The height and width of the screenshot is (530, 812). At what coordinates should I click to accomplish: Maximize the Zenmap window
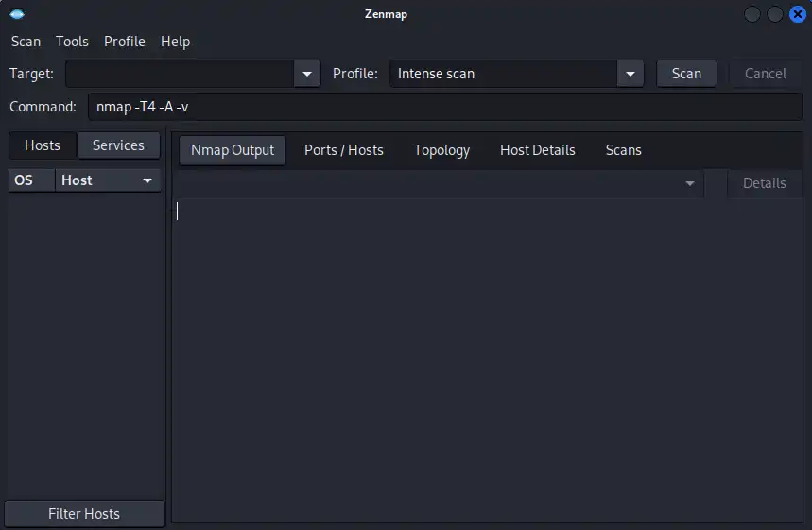click(x=775, y=14)
